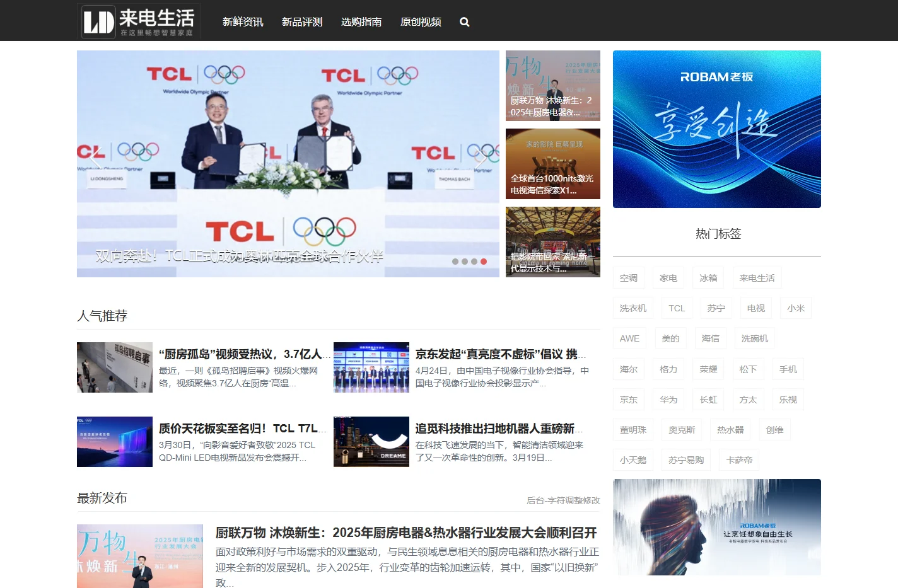
Task: Open 厨联万物 沐焕新生 side thumbnail
Action: tap(553, 86)
